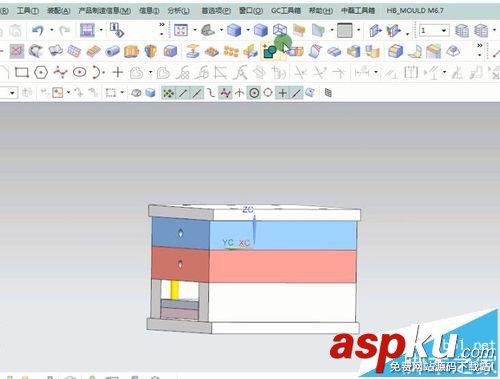Expand the rectangle selection mode dropdown
500x379 pixels.
[122, 92]
